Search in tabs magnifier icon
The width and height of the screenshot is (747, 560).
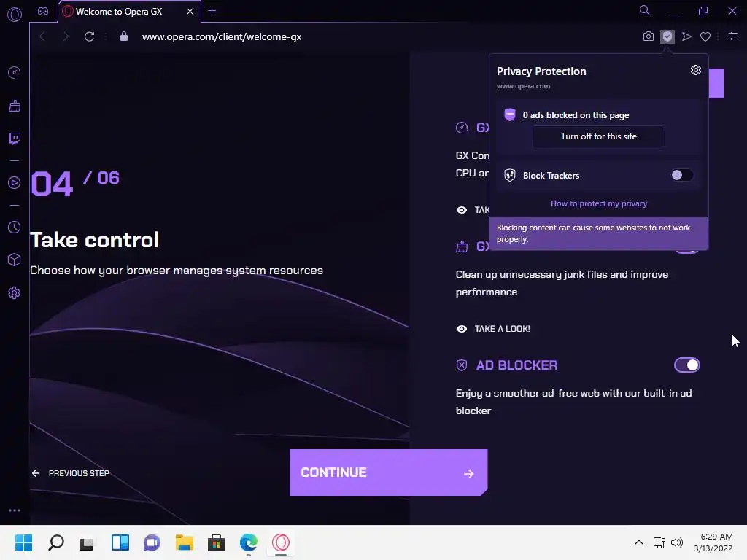645,10
